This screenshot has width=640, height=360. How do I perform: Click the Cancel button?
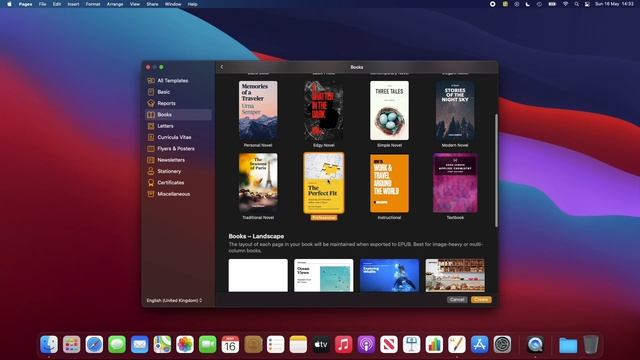[x=457, y=300]
